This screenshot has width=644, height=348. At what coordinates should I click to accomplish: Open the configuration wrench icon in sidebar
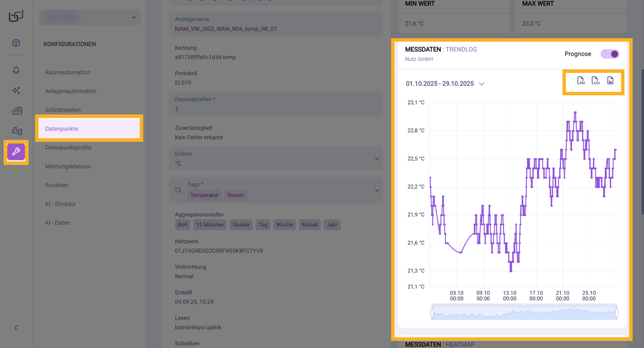[x=16, y=152]
